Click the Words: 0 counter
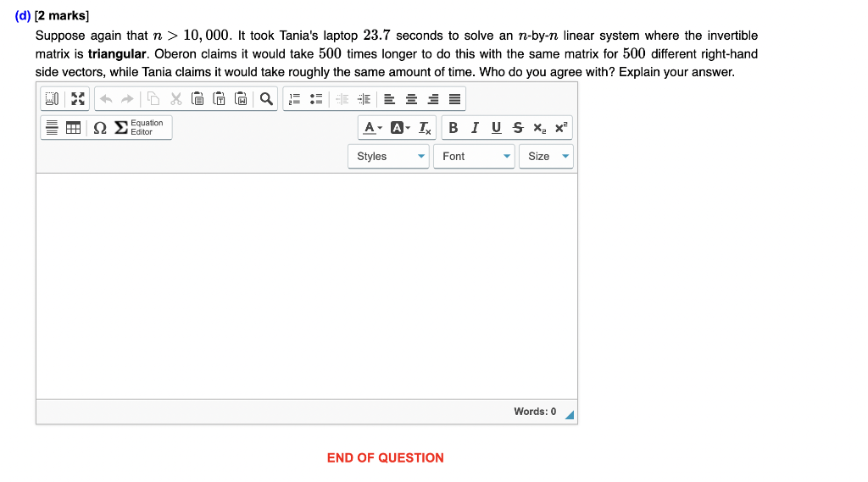The height and width of the screenshot is (482, 868). click(x=535, y=412)
